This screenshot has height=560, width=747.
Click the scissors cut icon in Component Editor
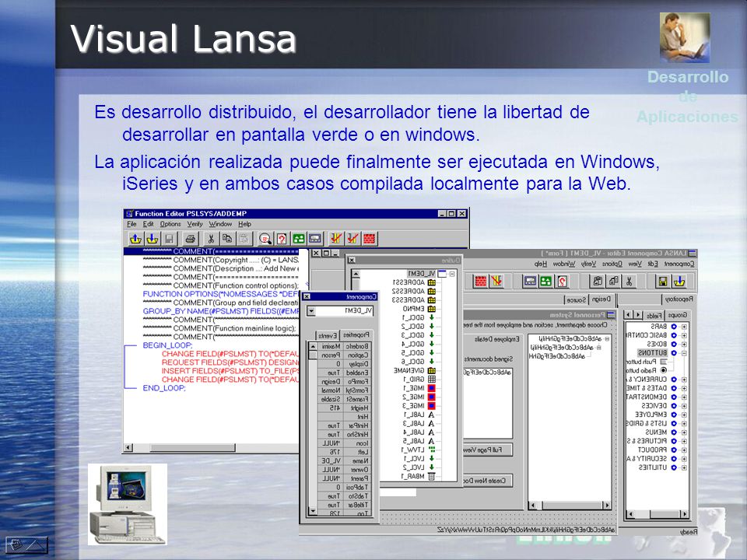(x=630, y=282)
